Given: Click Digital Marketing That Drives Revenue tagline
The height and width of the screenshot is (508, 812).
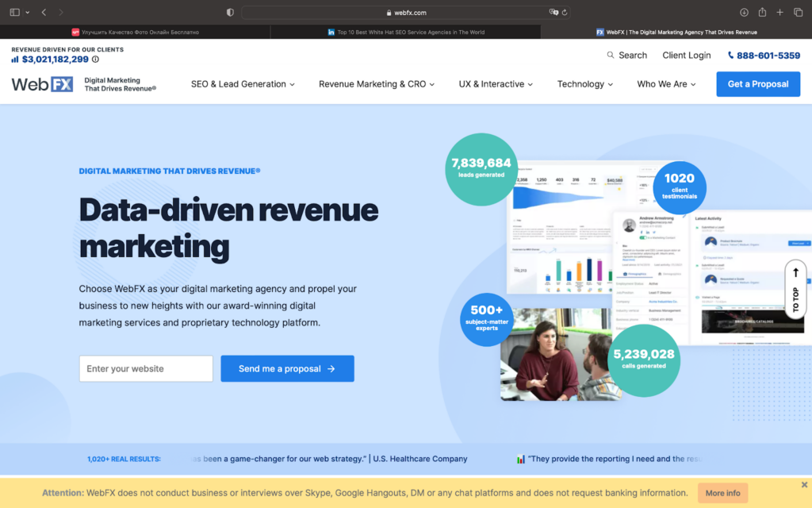Looking at the screenshot, I should [x=170, y=171].
